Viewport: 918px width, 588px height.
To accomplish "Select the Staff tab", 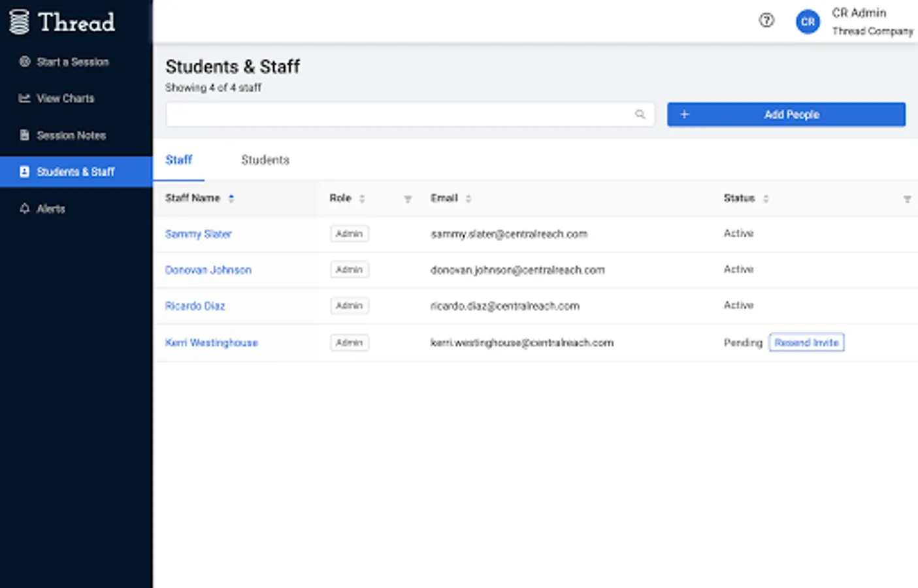I will pyautogui.click(x=178, y=160).
